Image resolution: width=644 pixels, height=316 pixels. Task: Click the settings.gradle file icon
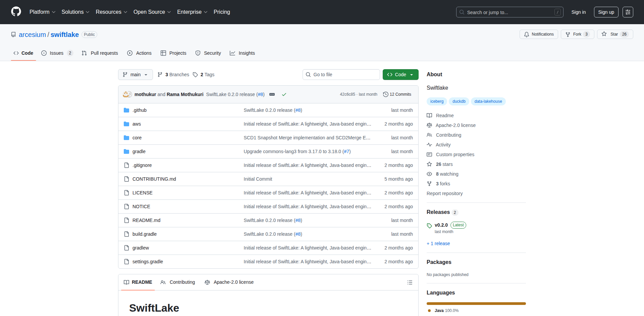point(126,262)
